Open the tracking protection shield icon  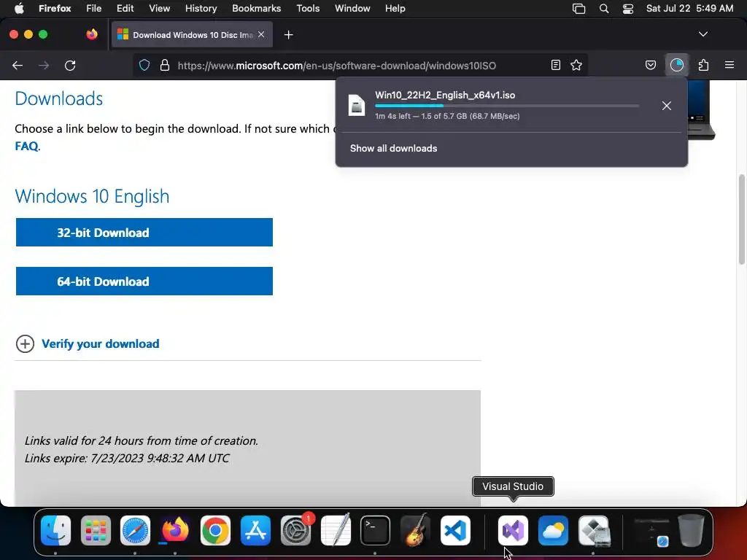(x=144, y=65)
